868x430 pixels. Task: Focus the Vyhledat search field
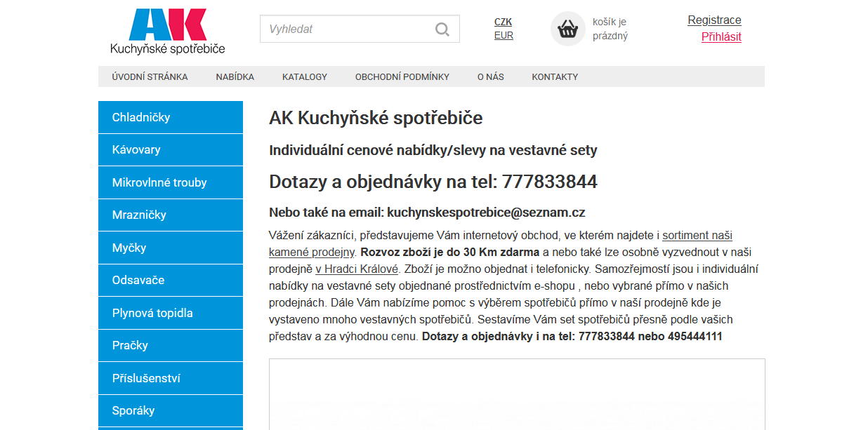(360, 29)
